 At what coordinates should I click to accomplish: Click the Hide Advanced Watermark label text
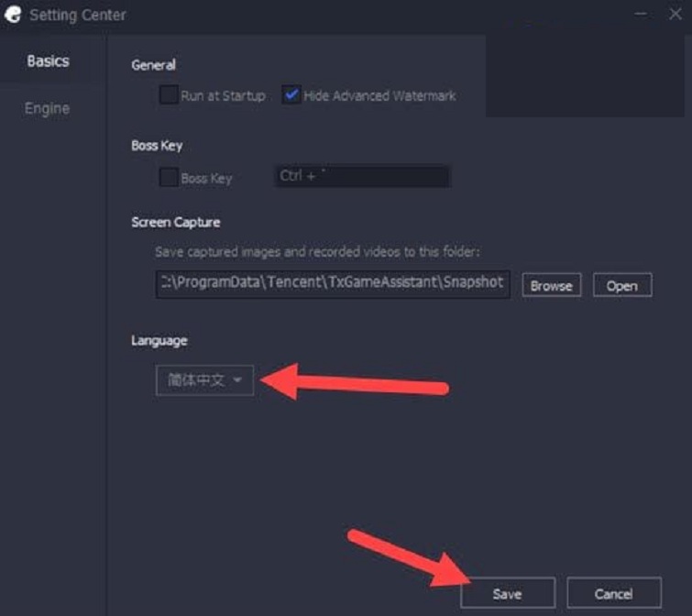coord(379,95)
